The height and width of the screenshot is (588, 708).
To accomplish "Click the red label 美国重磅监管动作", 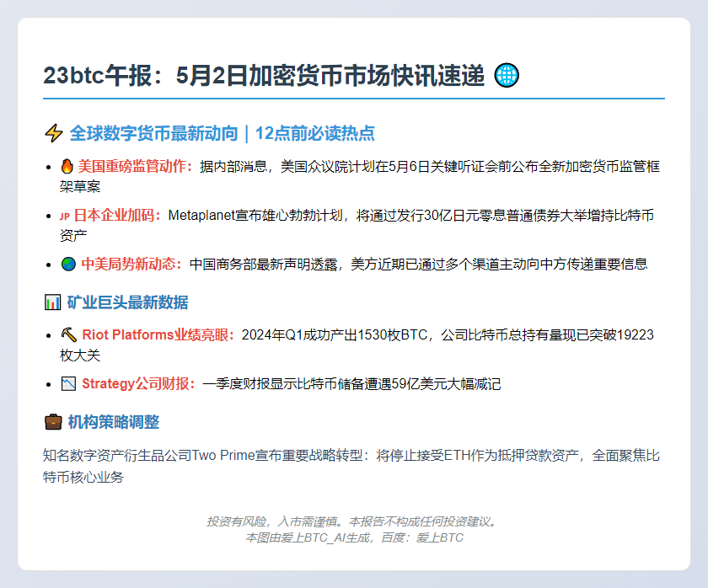I will [135, 166].
